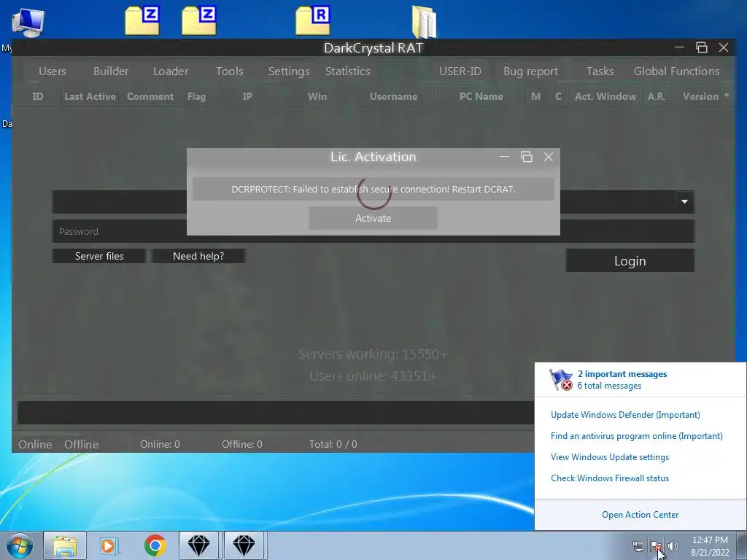Click Check Windows Firewall status
Viewport: 747px width, 560px height.
[610, 478]
